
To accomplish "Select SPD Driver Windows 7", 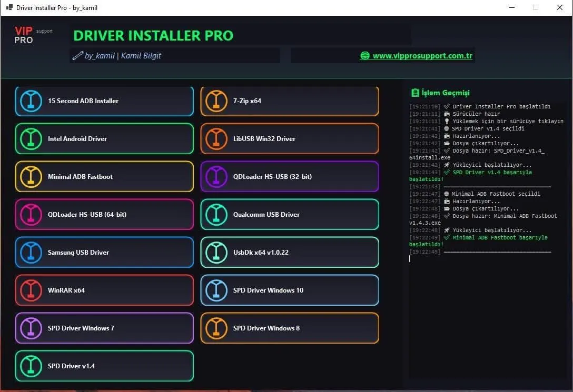I will tap(104, 328).
